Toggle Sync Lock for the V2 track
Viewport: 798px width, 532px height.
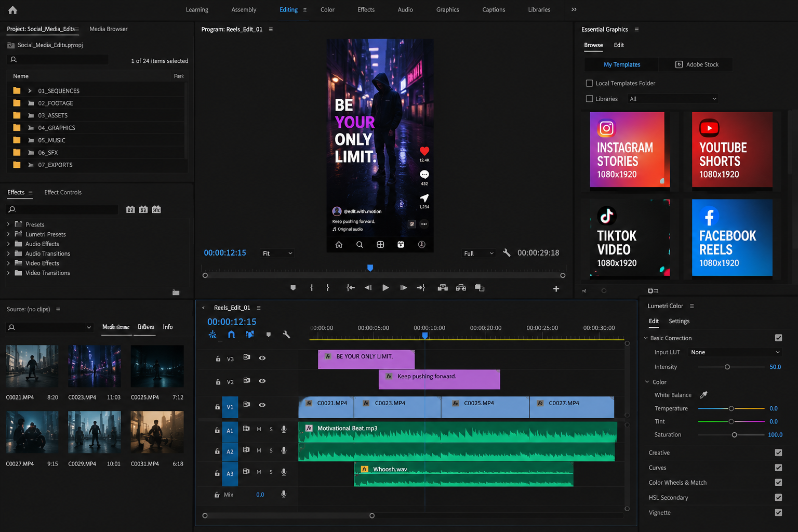(x=247, y=380)
